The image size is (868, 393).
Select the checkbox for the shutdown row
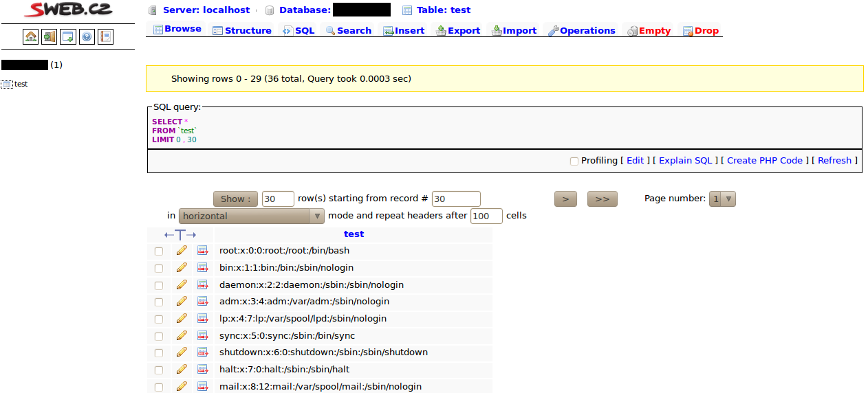click(159, 352)
